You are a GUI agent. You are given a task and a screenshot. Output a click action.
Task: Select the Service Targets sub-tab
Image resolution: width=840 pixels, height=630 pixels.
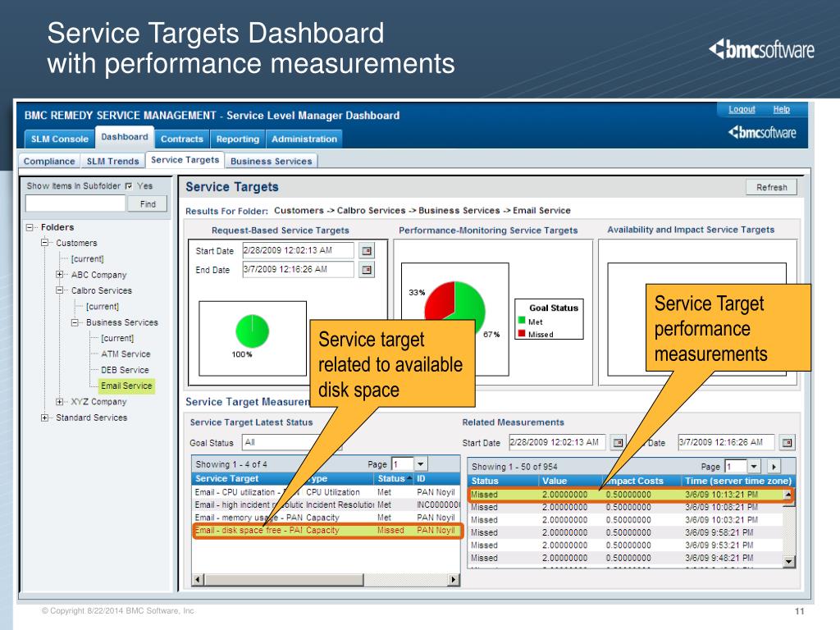185,160
